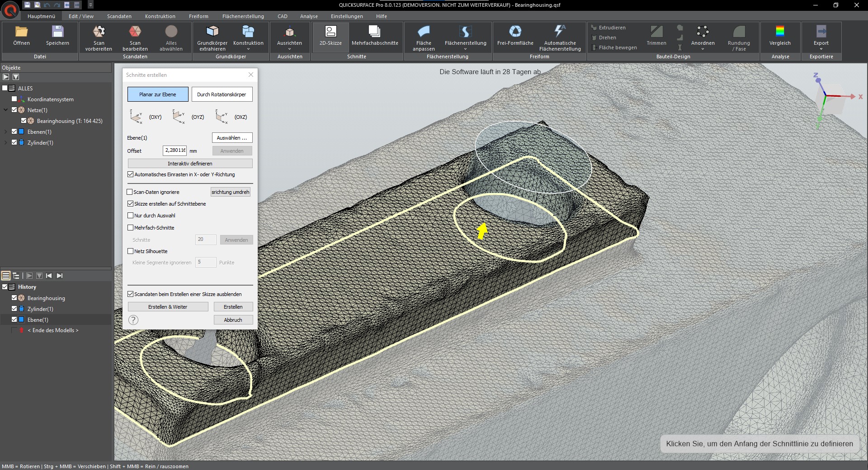
Task: Toggle Scandaten beim Erstellen ausblenden checkbox
Action: tap(131, 294)
